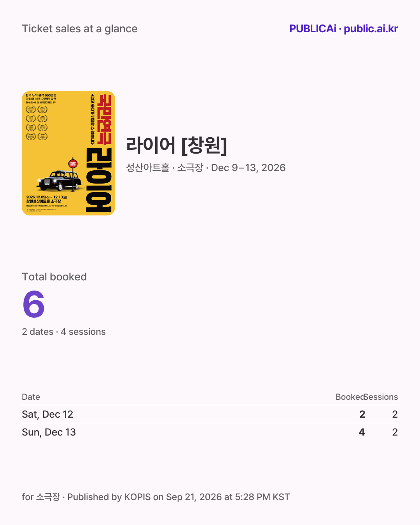Viewport: 420px width, 525px height.
Task: Click booked count 2 for Sat, Dec 12
Action: [362, 414]
